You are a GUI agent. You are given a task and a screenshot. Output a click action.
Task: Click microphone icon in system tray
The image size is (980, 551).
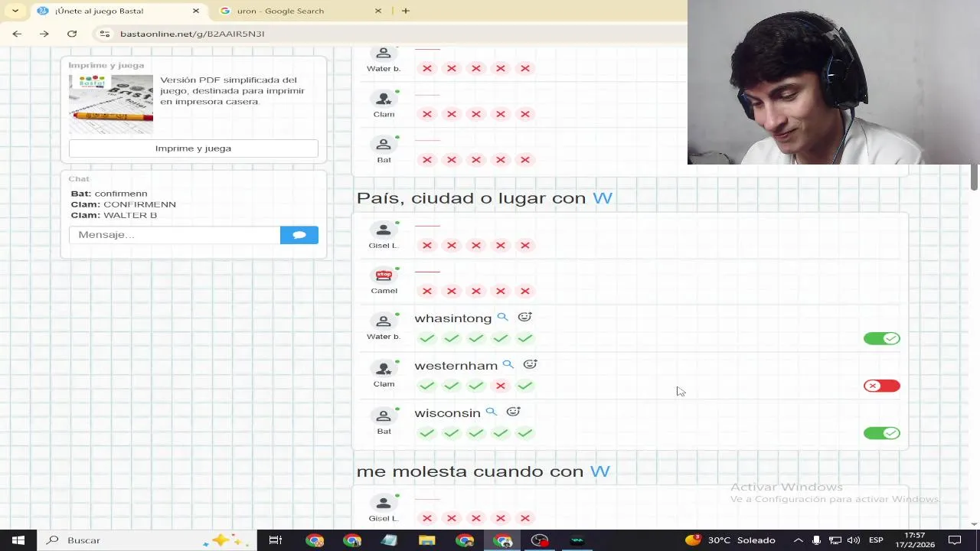816,540
